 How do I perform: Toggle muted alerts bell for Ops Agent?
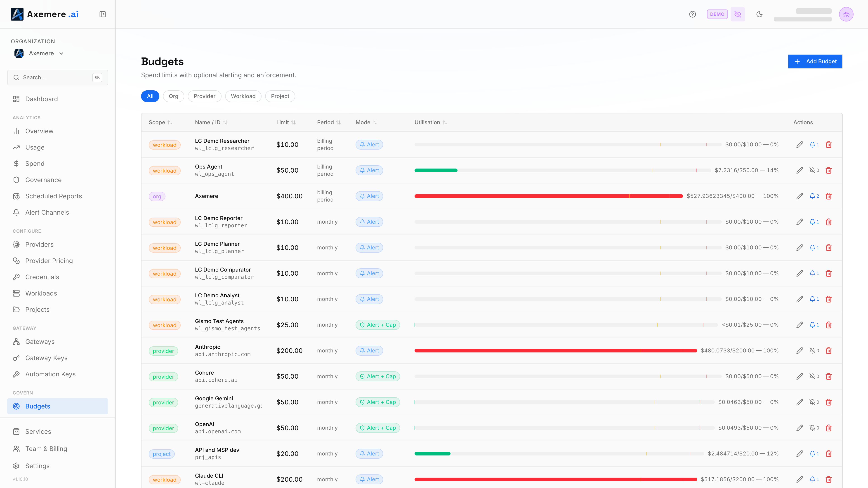[x=814, y=170]
